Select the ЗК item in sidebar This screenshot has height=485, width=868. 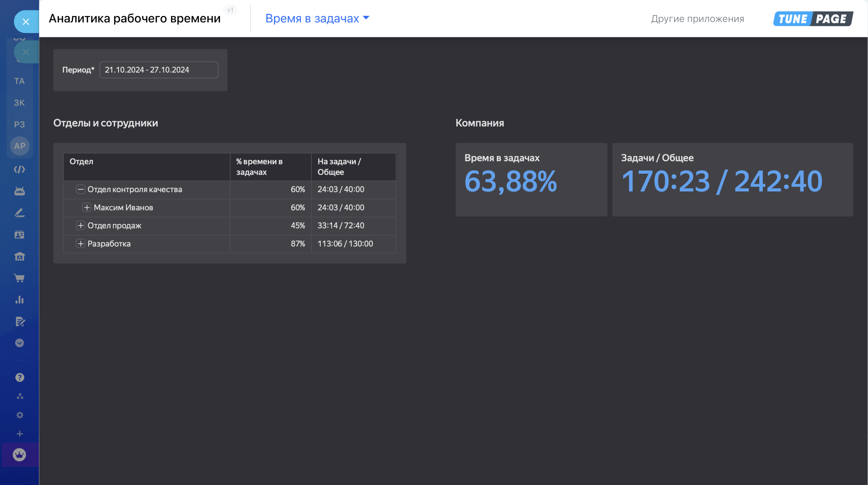(19, 103)
